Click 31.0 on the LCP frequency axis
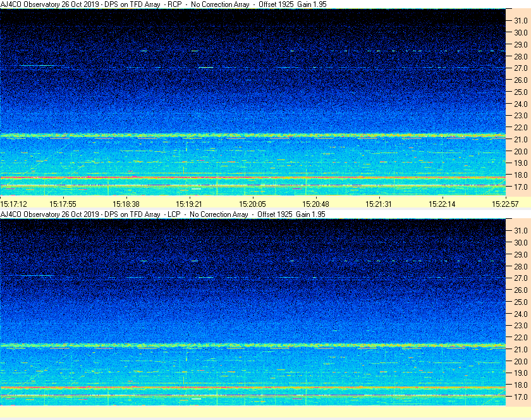 [x=520, y=230]
